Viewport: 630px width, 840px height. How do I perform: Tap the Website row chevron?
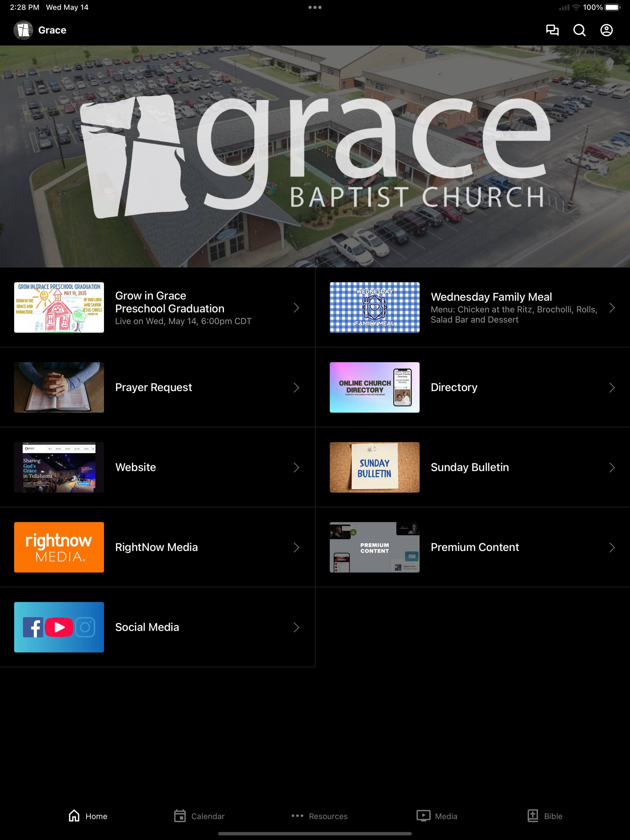(296, 467)
